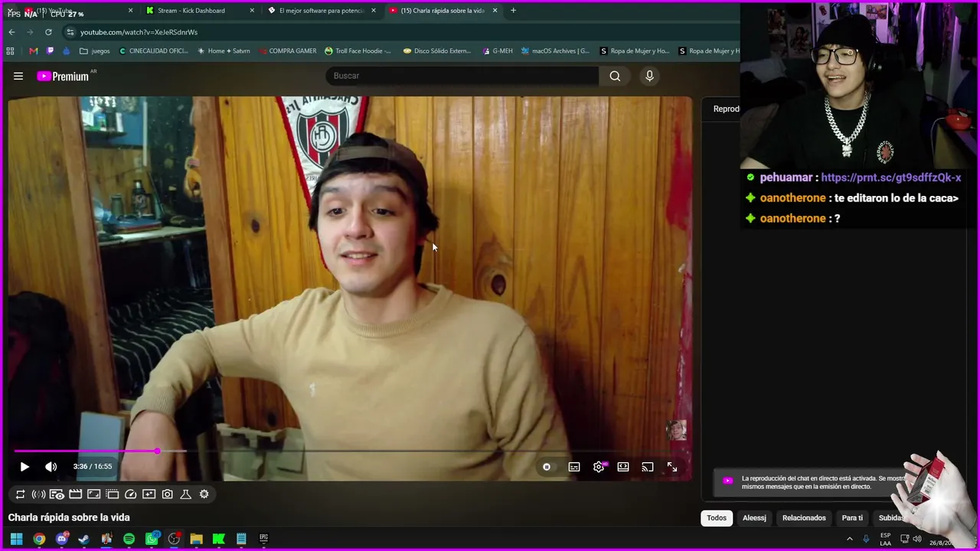Viewport: 980px width, 551px height.
Task: Select the Relacionados filter chip
Action: tap(804, 518)
